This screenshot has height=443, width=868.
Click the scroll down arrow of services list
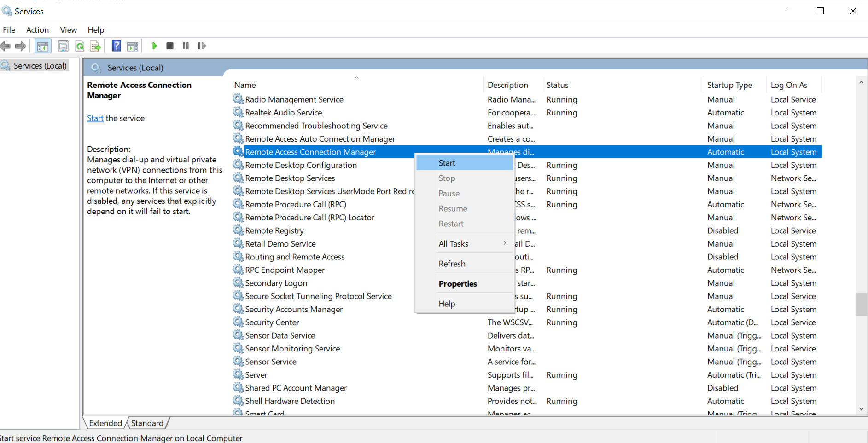click(861, 408)
